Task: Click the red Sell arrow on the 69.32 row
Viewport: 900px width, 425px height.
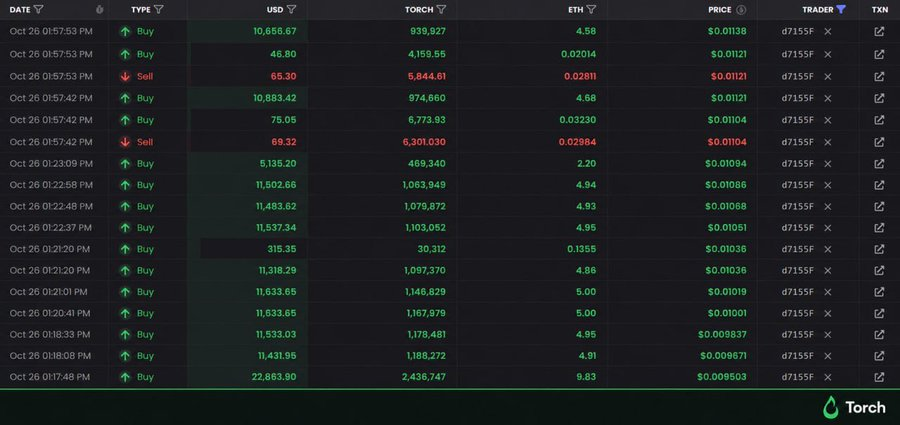Action: pos(125,142)
